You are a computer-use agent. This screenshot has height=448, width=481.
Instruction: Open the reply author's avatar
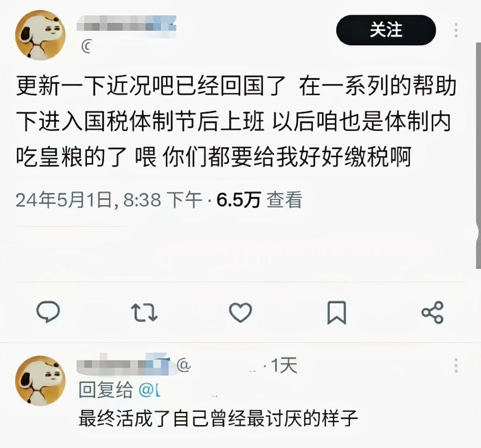[40, 381]
